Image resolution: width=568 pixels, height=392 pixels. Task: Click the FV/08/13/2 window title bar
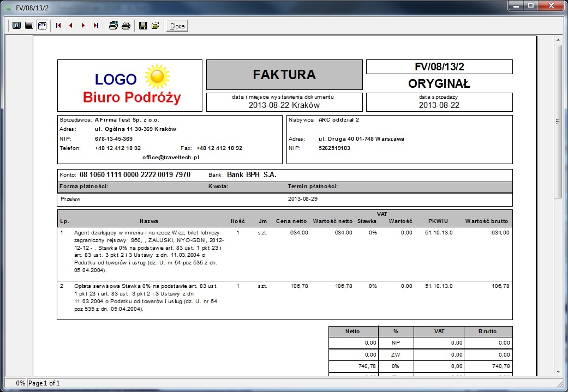point(254,7)
